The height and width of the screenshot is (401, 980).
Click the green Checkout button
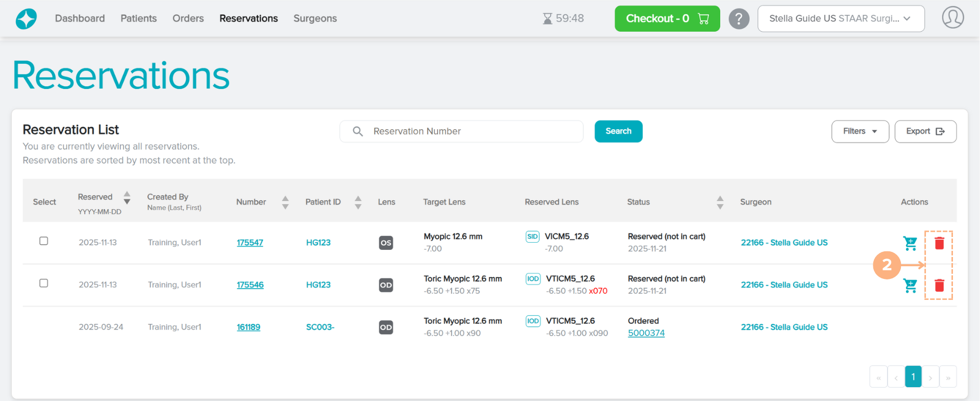(x=667, y=19)
